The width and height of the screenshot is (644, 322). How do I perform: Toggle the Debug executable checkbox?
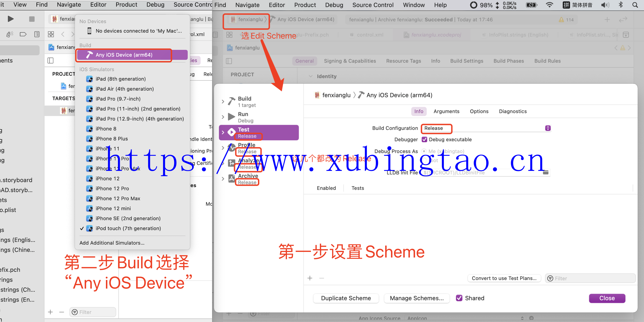tap(424, 140)
